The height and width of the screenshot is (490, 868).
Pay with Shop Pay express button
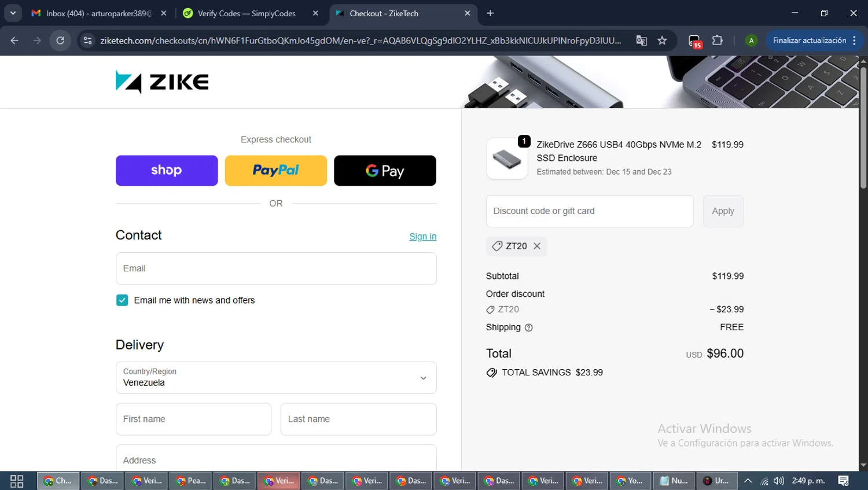tap(167, 171)
